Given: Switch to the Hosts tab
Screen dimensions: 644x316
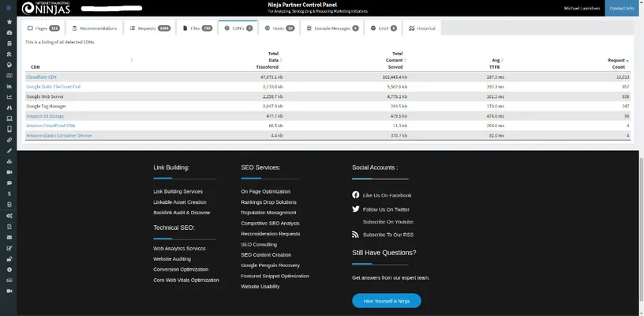Looking at the screenshot, I should (278, 28).
